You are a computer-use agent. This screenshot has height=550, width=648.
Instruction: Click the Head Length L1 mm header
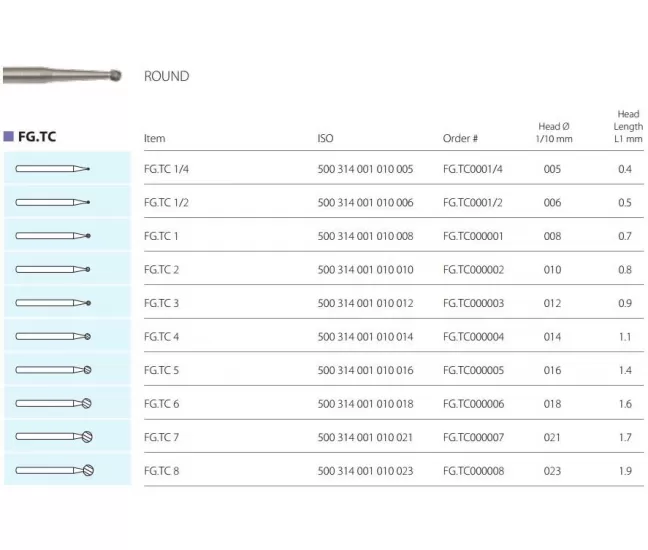(x=627, y=127)
